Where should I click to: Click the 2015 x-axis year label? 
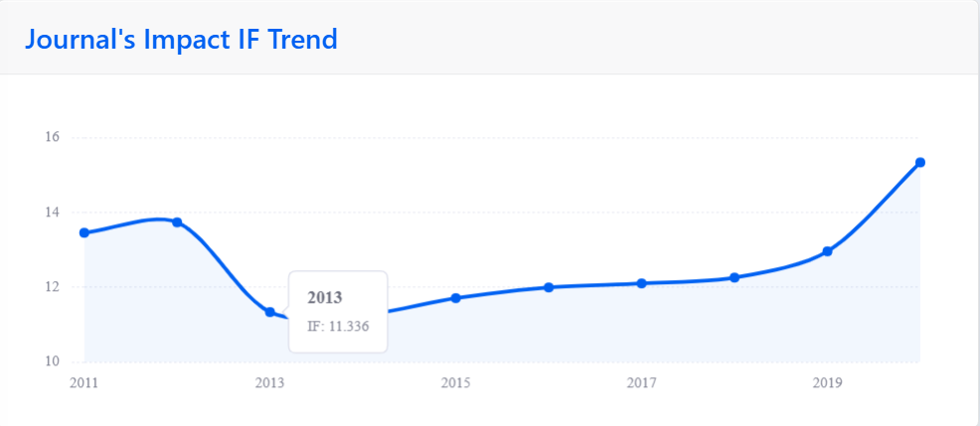click(456, 382)
